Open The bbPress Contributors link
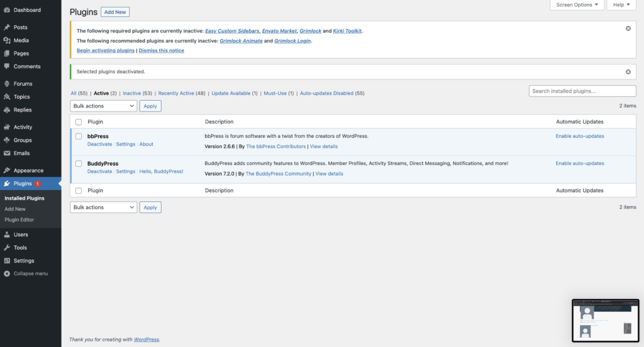 276,146
